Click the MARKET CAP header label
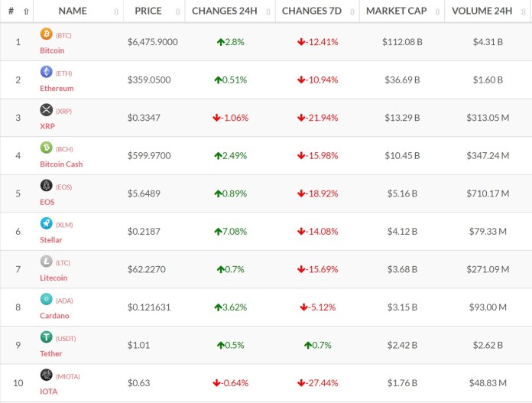 coord(397,11)
